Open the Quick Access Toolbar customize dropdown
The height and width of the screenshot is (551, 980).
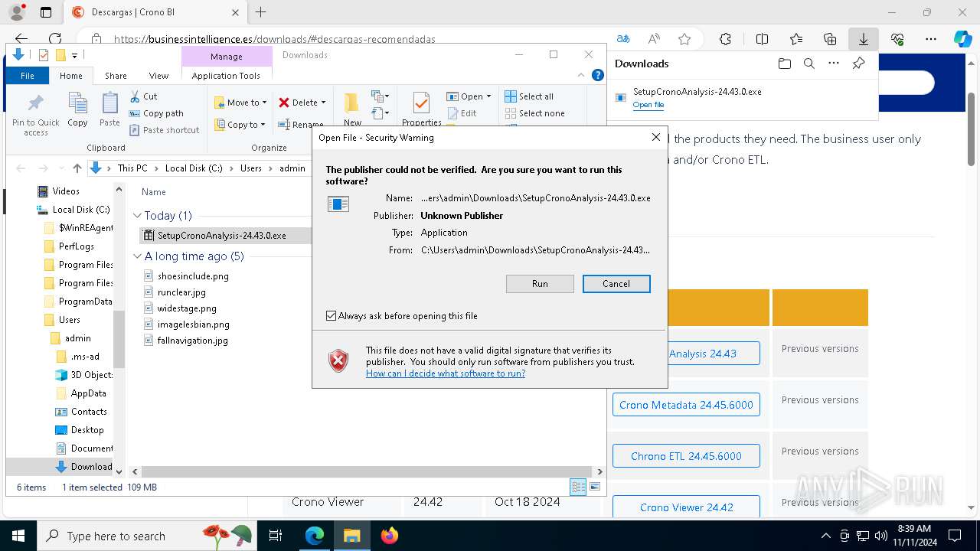[x=74, y=55]
